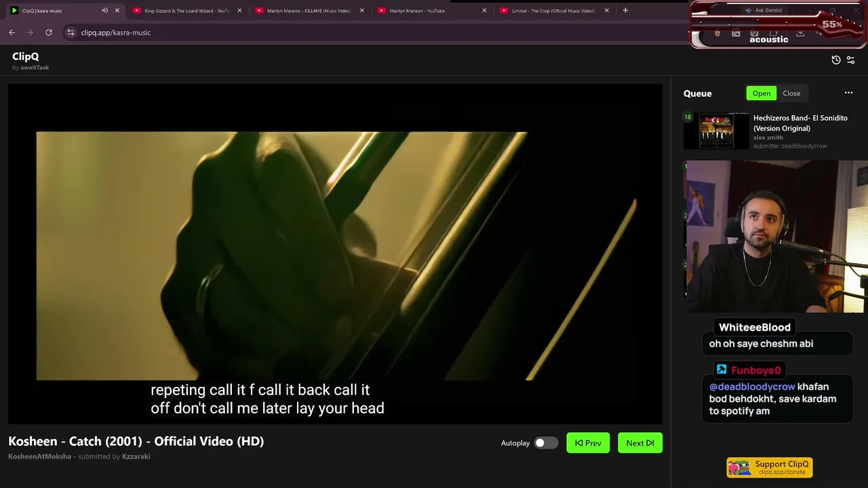Close the ClipQ kasra-music tab
Viewport: 868px width, 488px height.
click(117, 11)
